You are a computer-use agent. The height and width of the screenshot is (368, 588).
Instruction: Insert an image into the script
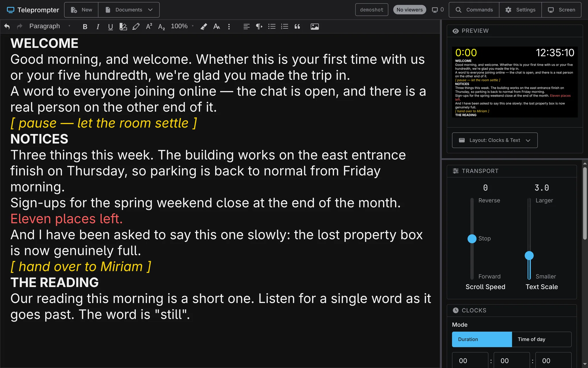pos(315,26)
